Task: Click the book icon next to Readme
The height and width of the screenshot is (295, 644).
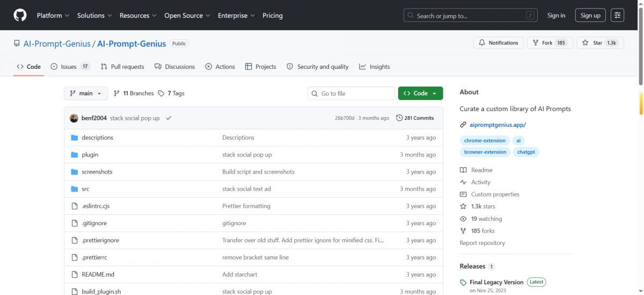Action: pyautogui.click(x=463, y=170)
